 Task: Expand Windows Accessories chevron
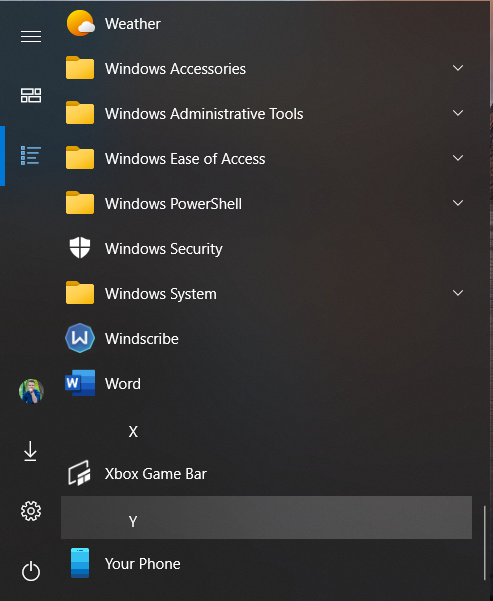click(458, 68)
